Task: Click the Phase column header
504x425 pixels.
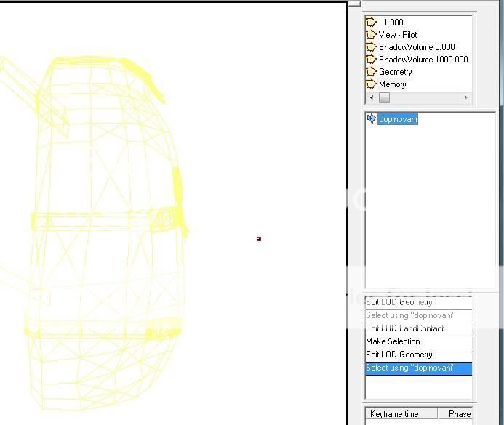Action: (x=459, y=414)
